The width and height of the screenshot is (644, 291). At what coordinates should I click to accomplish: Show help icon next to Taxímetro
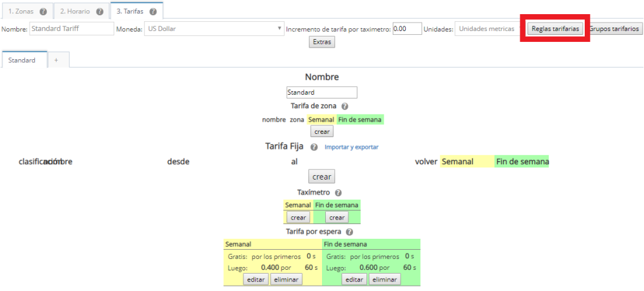pyautogui.click(x=338, y=192)
